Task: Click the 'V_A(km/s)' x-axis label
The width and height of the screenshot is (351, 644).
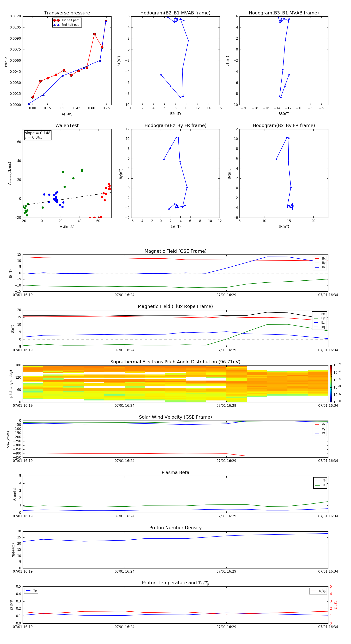Action: pos(67,227)
